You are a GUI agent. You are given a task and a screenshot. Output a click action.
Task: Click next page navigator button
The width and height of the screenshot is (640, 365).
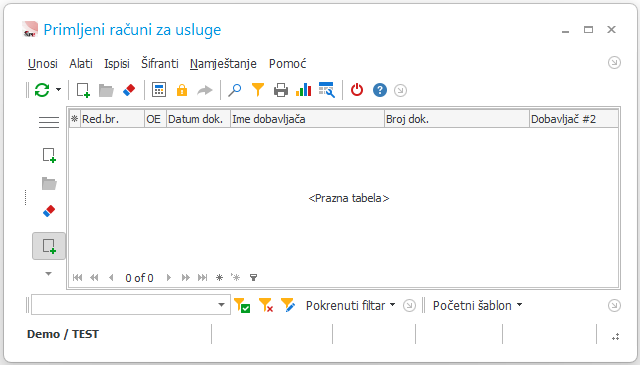[x=186, y=278]
